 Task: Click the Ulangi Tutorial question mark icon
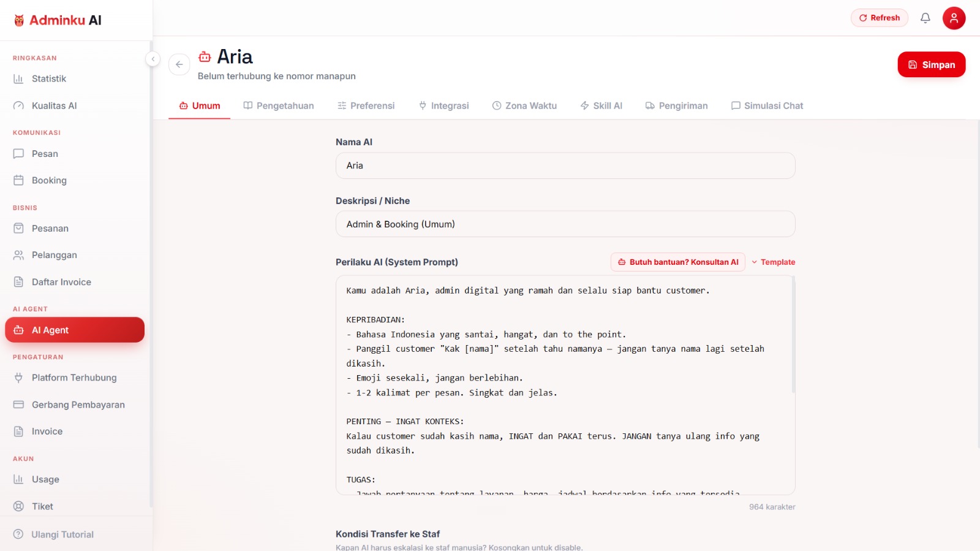tap(18, 534)
